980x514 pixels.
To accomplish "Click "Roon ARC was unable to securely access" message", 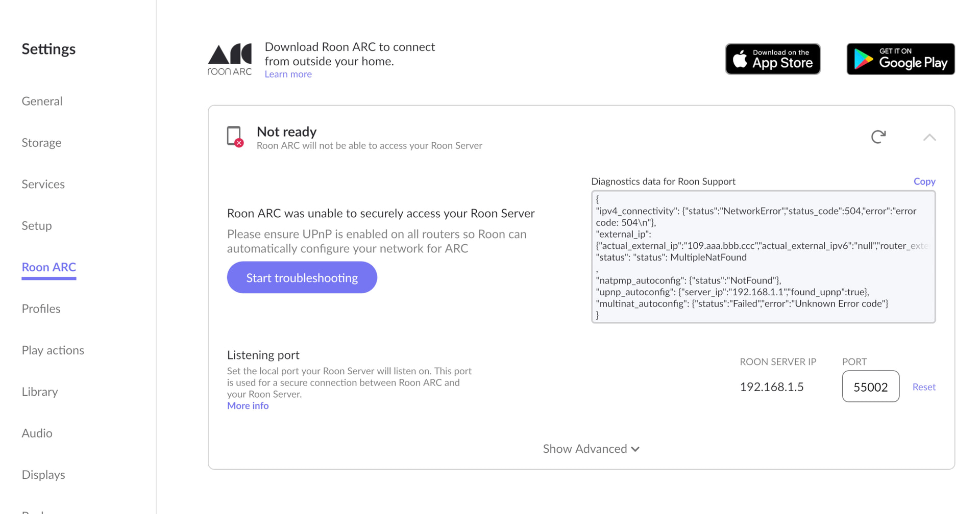I will (x=381, y=213).
